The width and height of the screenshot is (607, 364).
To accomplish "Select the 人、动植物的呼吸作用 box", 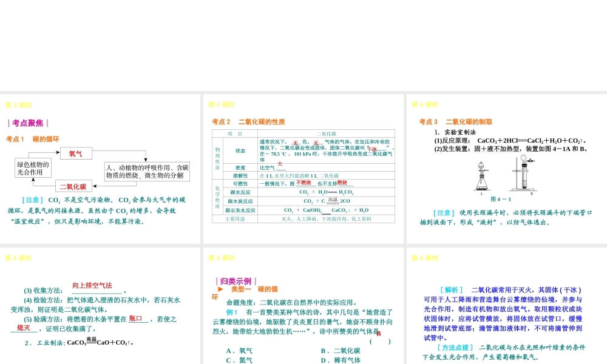I will tap(147, 171).
